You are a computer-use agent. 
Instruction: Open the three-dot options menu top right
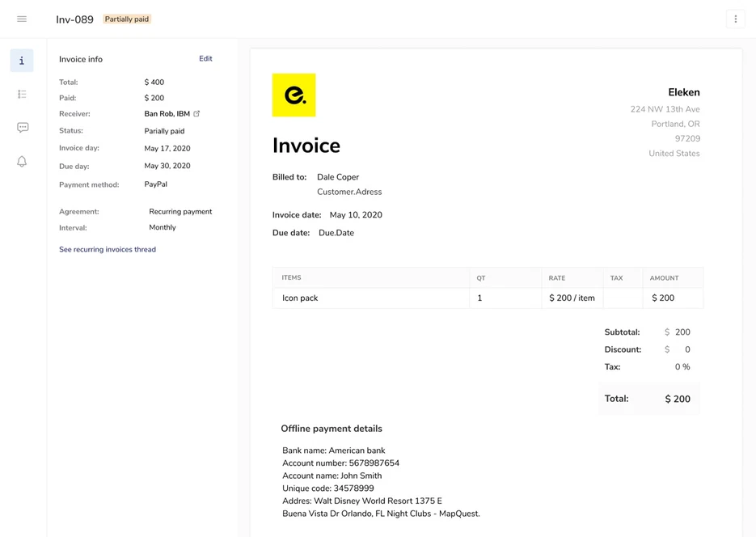(735, 19)
